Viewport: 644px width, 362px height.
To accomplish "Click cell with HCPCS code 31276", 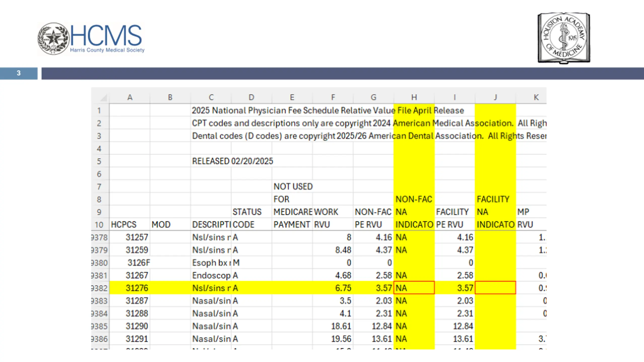I will click(130, 288).
